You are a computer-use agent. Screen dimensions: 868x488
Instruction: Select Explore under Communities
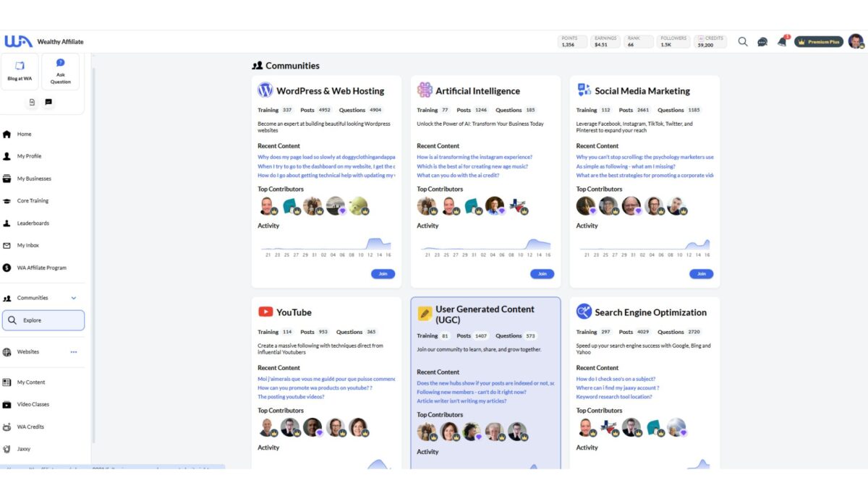(x=43, y=320)
